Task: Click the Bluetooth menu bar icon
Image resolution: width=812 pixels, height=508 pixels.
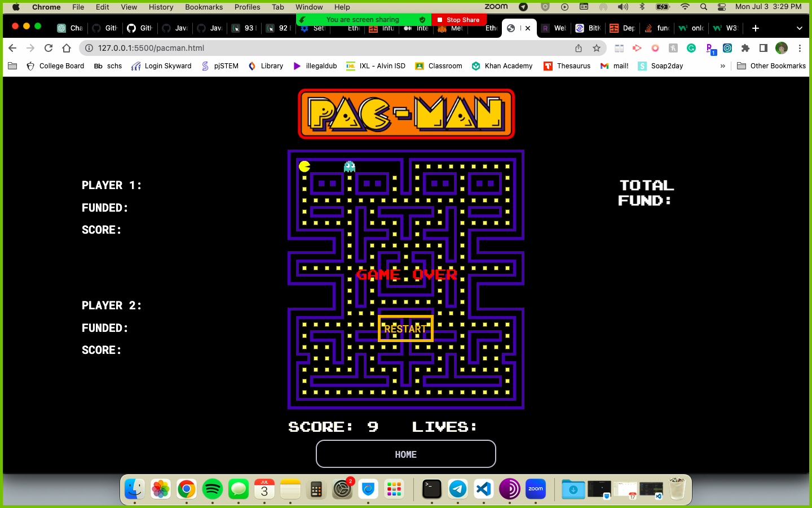Action: pos(642,7)
